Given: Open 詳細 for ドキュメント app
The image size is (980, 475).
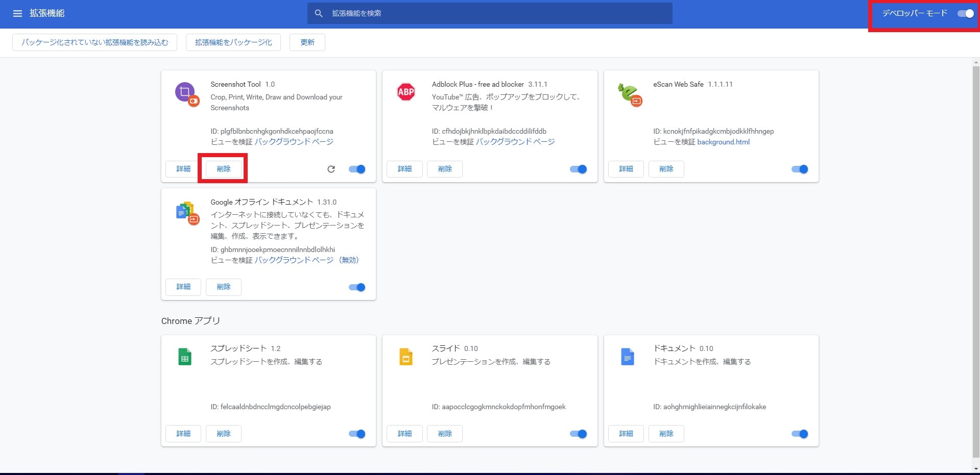Looking at the screenshot, I should [x=626, y=434].
